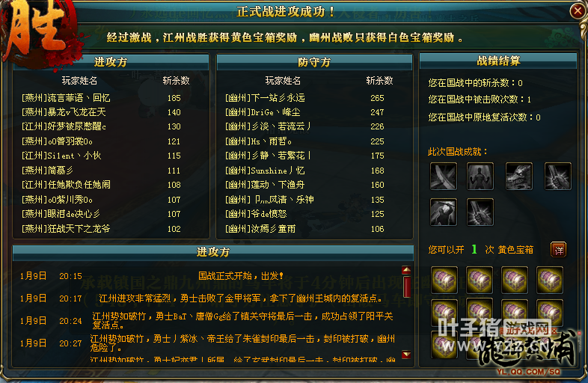This screenshot has height=383, width=588.
Task: Click the second-row warrior with blade icon
Action: (444, 212)
